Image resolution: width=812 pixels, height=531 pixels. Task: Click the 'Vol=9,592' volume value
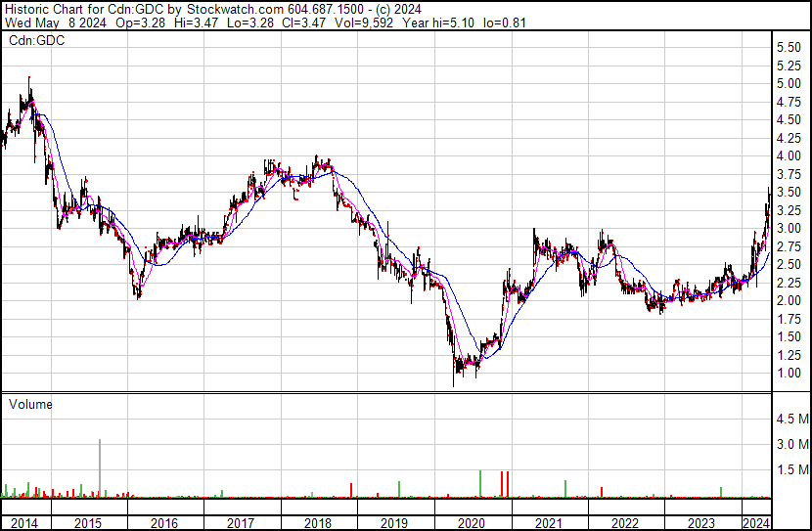pos(364,22)
